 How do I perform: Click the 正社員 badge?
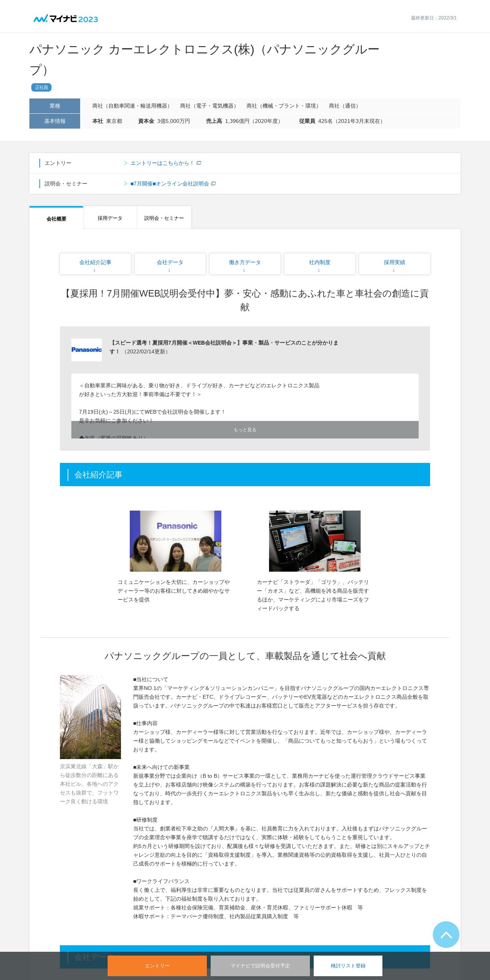pos(41,87)
